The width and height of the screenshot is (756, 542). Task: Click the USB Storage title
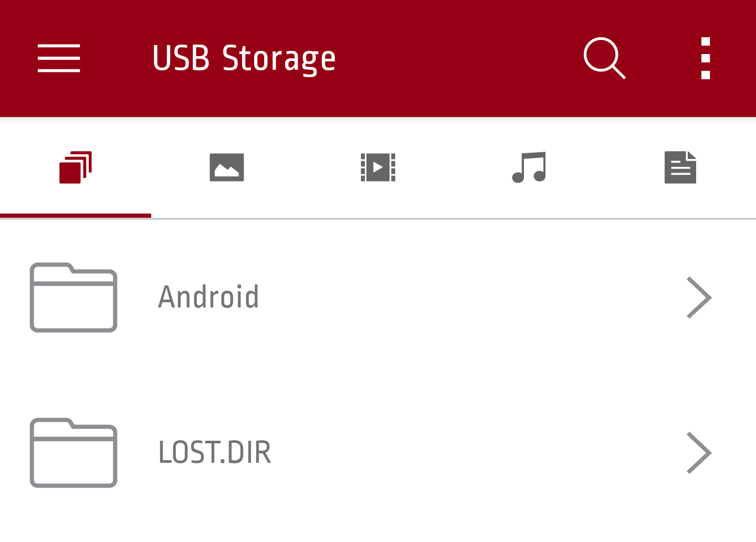(244, 59)
